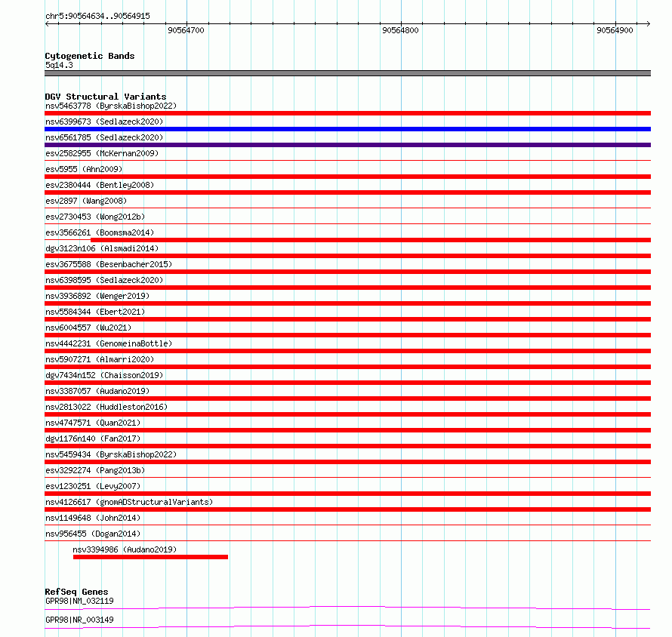Click the ruler's left arrow end
Screen dimensions: 672x637
point(47,24)
